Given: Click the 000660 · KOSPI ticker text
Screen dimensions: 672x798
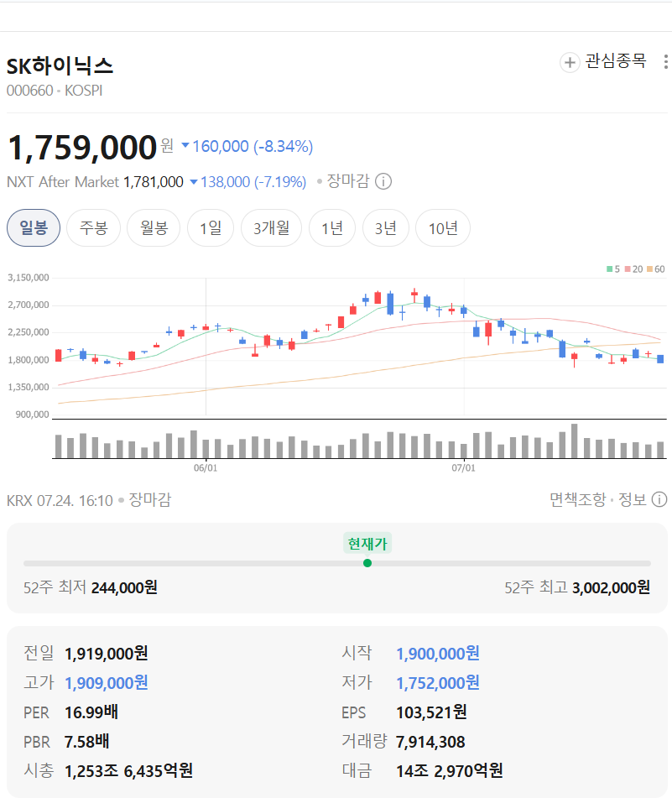Looking at the screenshot, I should [55, 91].
